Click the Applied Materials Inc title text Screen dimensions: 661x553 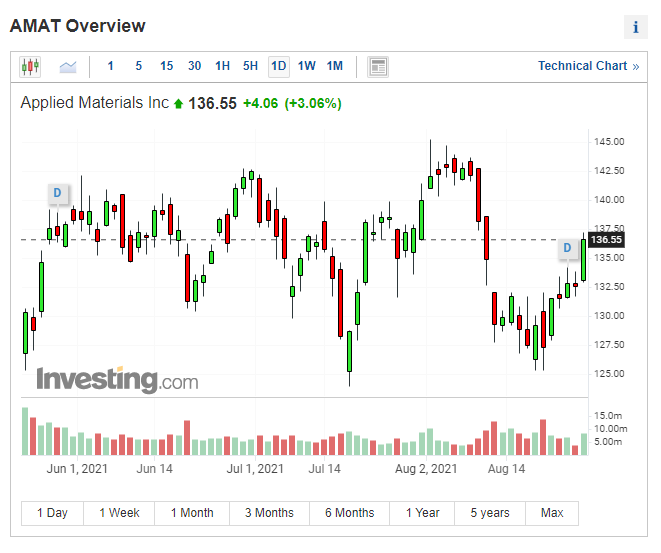coord(95,103)
